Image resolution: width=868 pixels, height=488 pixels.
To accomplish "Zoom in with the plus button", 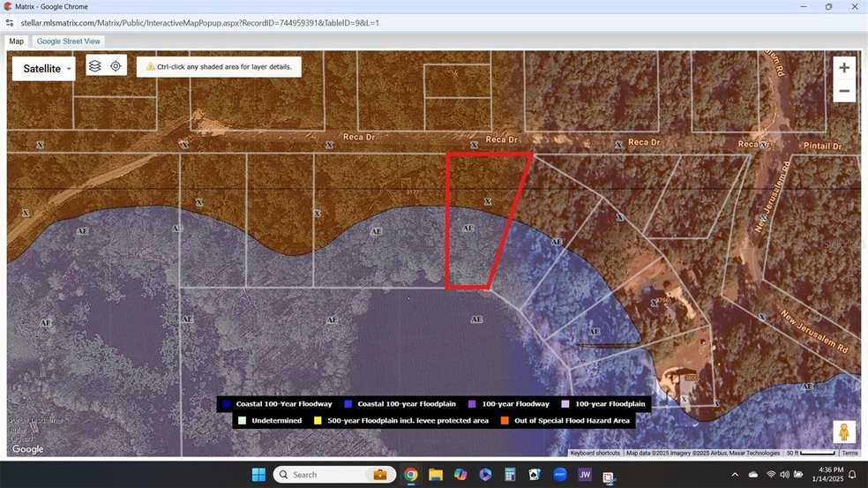I will (x=844, y=68).
